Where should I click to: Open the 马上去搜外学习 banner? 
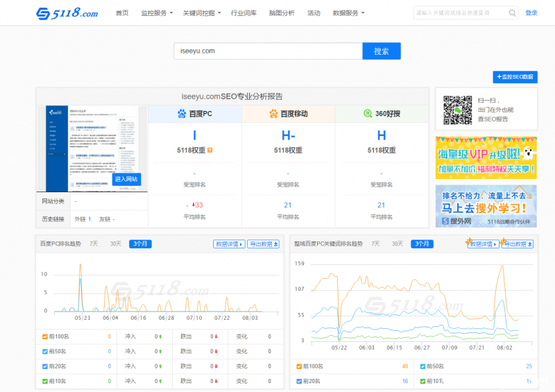486,206
